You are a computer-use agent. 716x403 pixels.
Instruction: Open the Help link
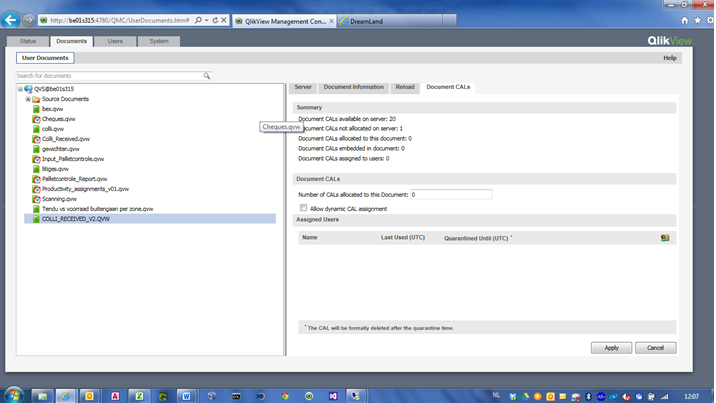(670, 58)
